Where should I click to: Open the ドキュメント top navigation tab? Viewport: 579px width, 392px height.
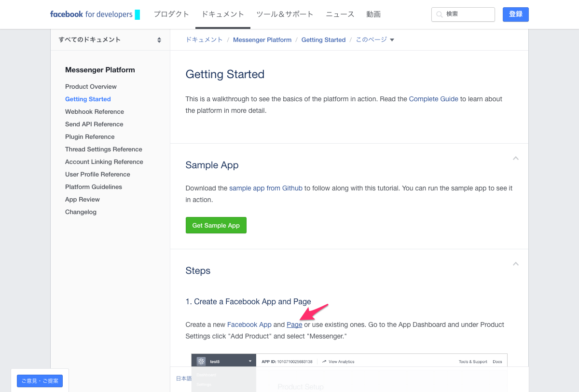[x=223, y=14]
